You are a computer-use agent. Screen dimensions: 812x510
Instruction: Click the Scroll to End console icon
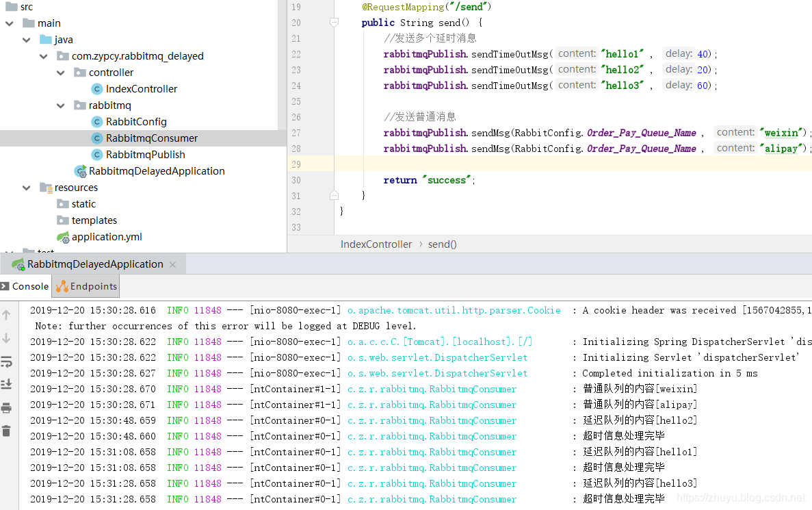7,384
